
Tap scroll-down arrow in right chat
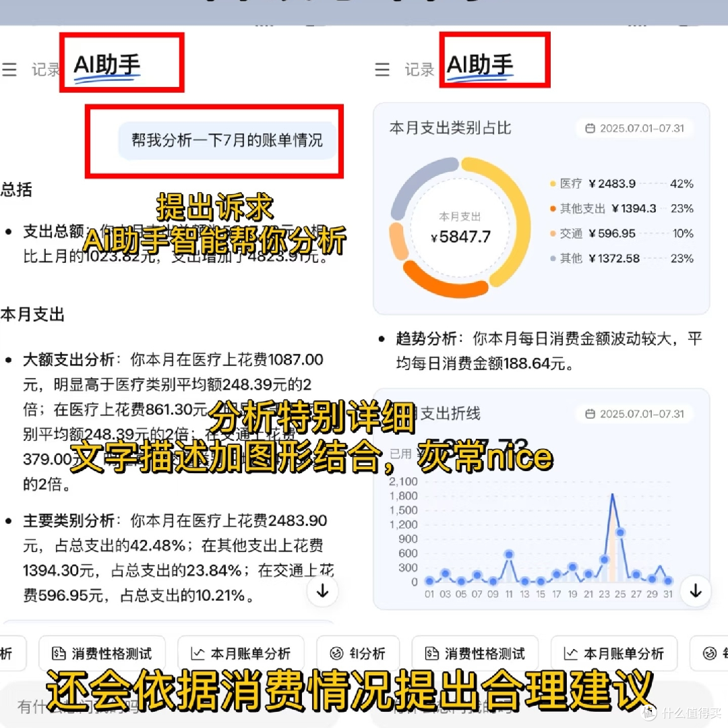point(695,590)
